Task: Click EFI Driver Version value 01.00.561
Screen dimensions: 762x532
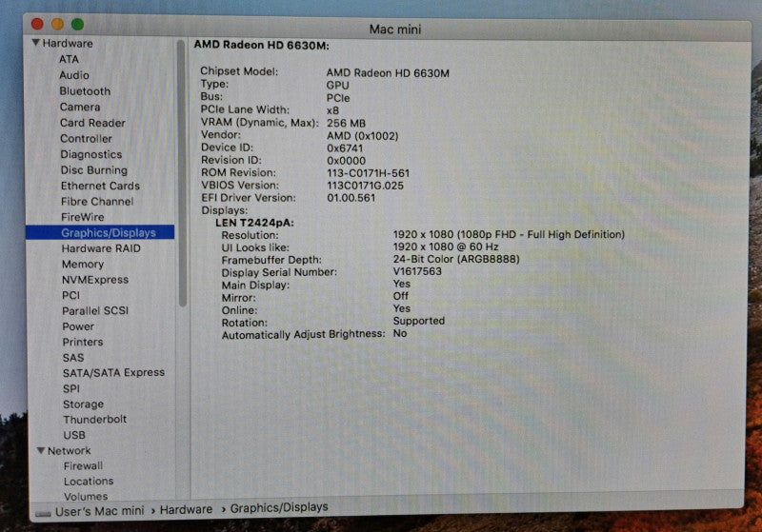Action: click(351, 198)
